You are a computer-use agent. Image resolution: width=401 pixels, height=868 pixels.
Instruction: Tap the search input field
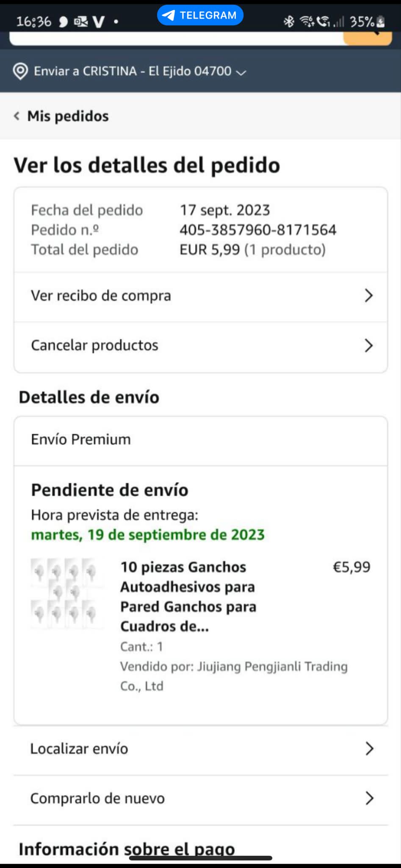point(174,39)
